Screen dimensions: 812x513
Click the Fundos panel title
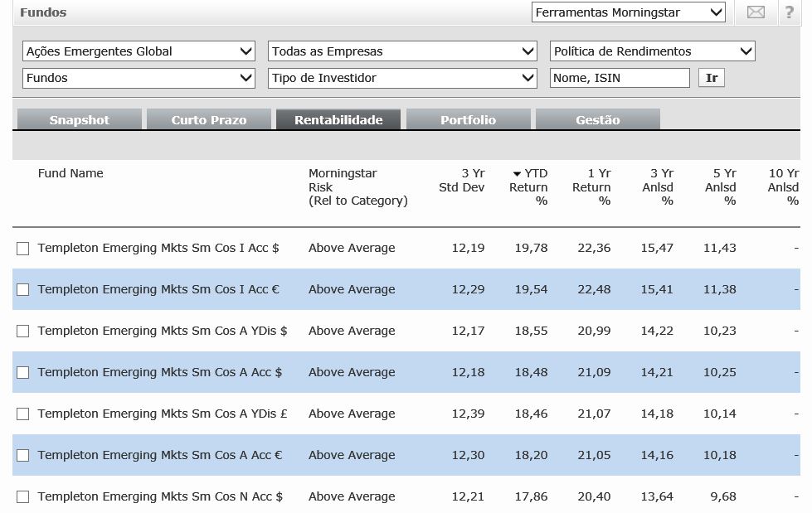pos(43,12)
